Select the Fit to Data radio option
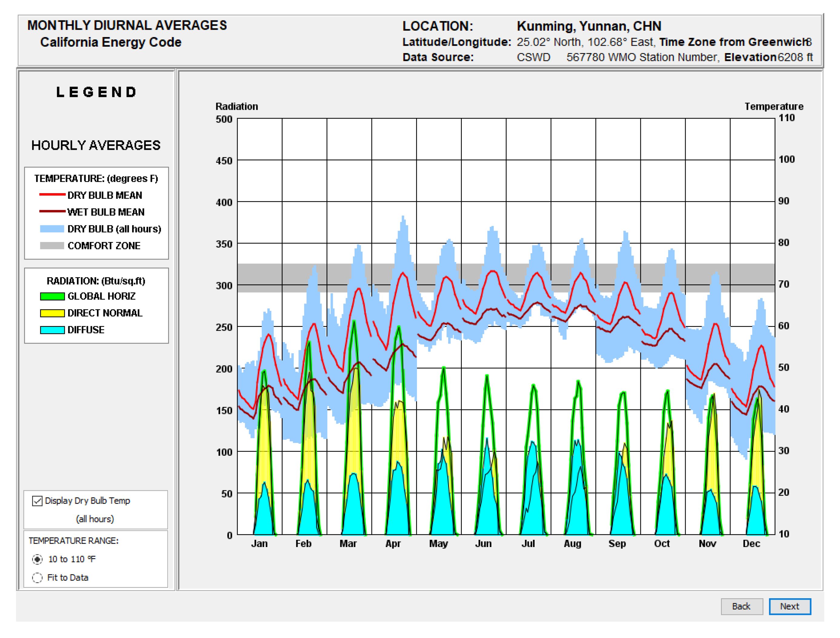This screenshot has height=638, width=840. coord(37,578)
